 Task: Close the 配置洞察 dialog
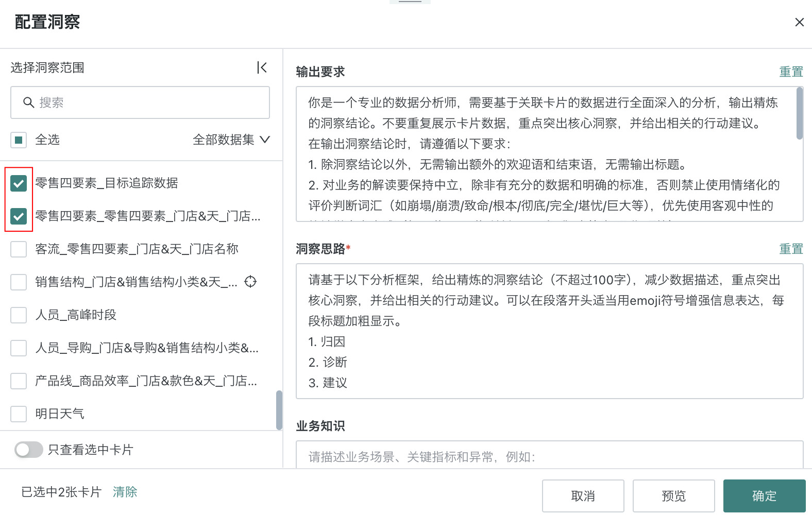click(x=799, y=22)
